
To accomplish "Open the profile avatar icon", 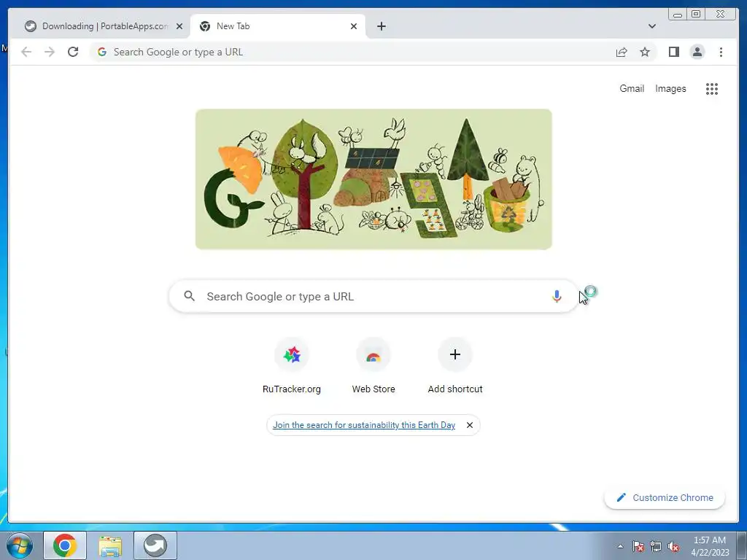I will [x=697, y=52].
